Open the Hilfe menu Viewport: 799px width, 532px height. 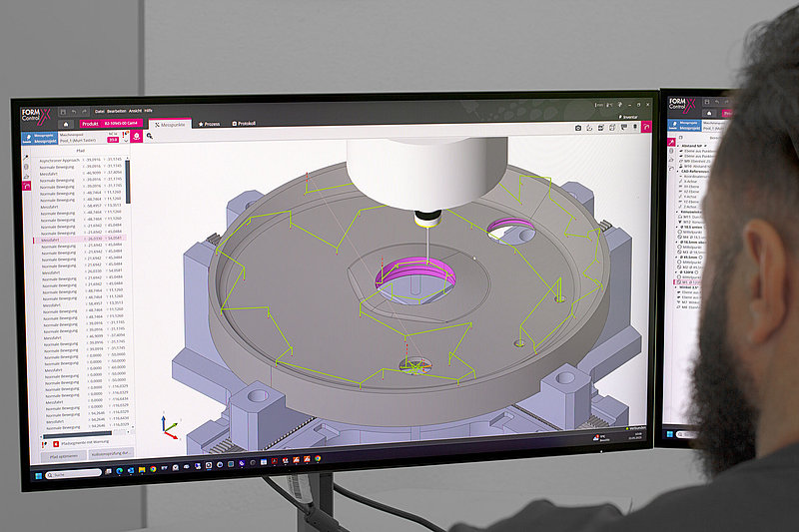[x=148, y=111]
